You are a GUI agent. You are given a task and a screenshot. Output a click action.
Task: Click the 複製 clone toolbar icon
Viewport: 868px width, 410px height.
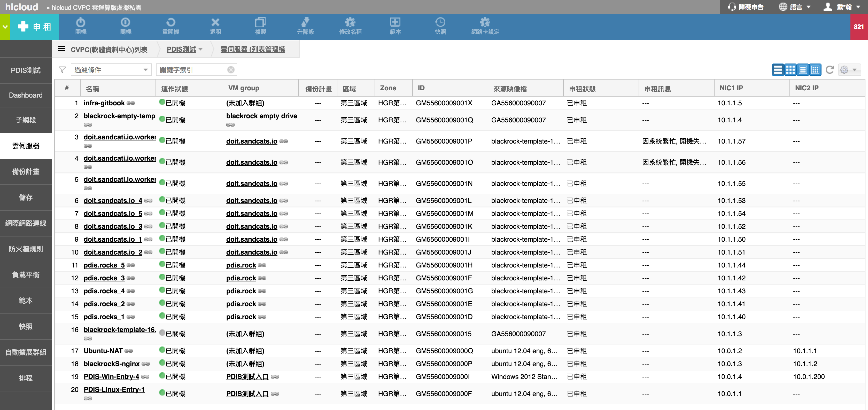pos(260,26)
